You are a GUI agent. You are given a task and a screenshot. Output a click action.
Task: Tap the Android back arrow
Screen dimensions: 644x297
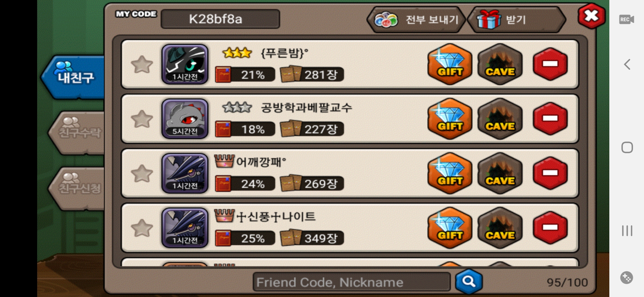coord(627,65)
